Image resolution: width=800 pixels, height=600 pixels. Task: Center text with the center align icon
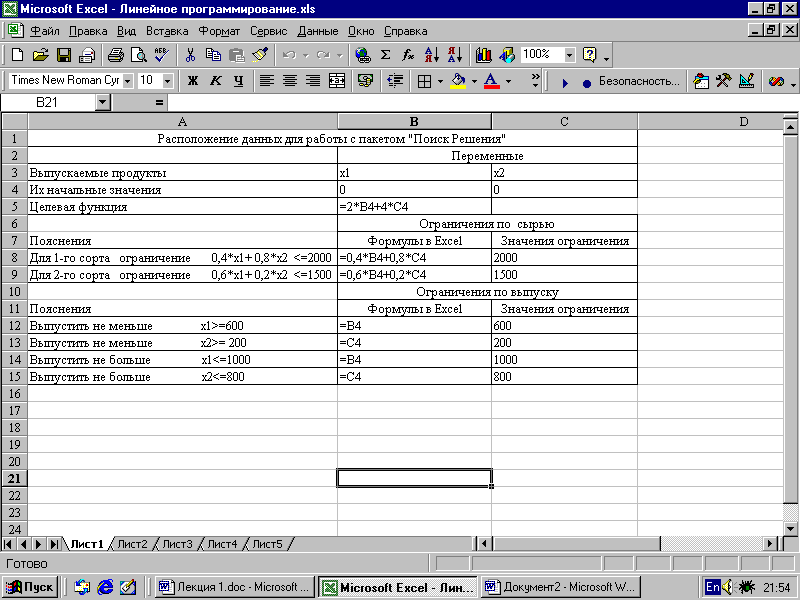290,81
